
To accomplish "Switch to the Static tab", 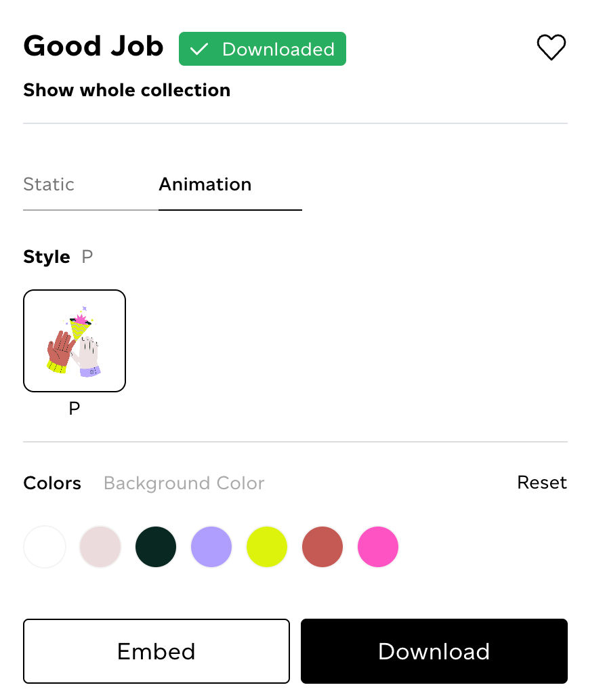I will point(49,184).
